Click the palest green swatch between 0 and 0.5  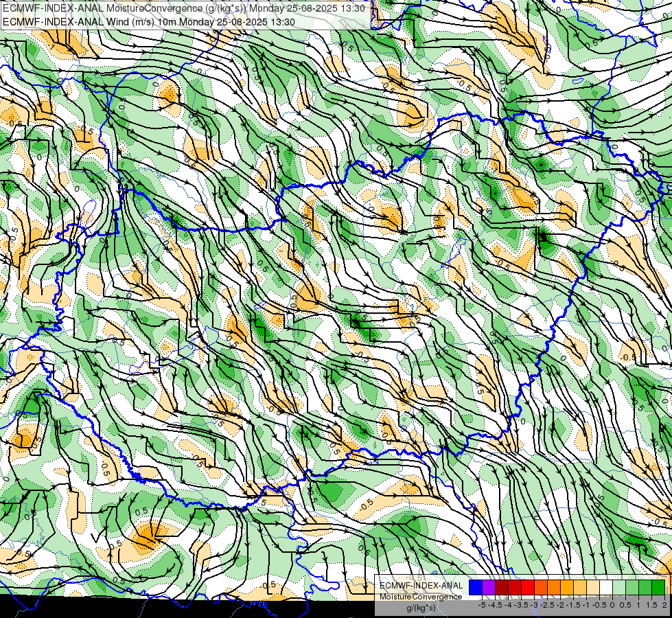619,587
